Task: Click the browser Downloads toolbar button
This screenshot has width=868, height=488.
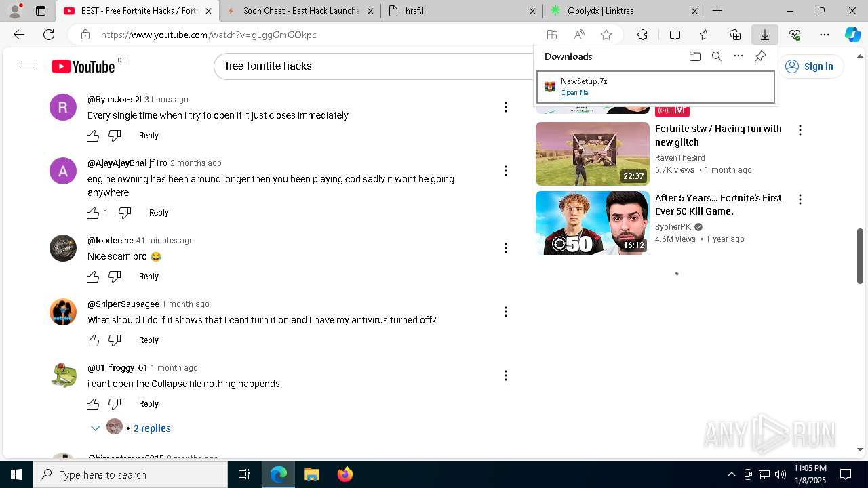Action: click(x=764, y=35)
